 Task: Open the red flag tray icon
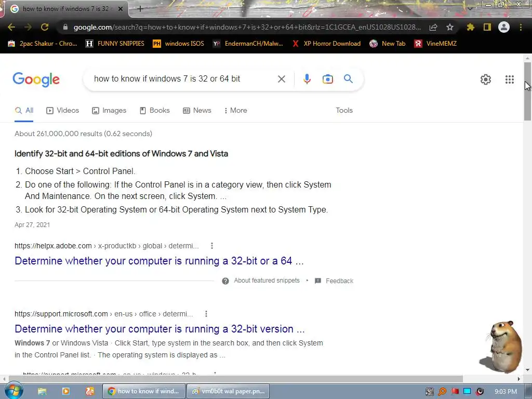click(455, 392)
